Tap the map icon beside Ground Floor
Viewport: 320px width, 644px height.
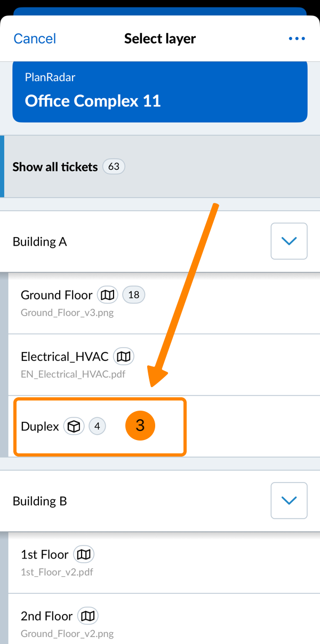pyautogui.click(x=108, y=295)
